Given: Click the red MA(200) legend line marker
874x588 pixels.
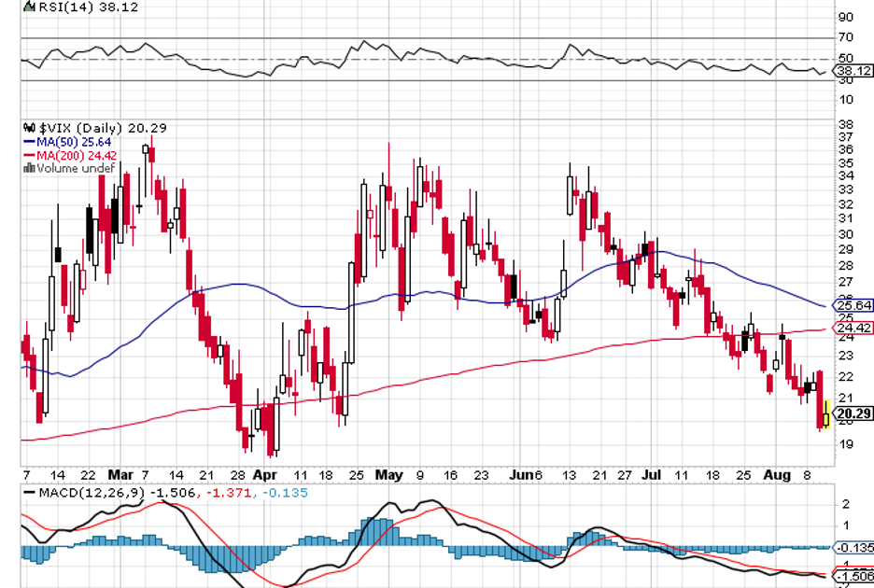Looking at the screenshot, I should 28,155.
